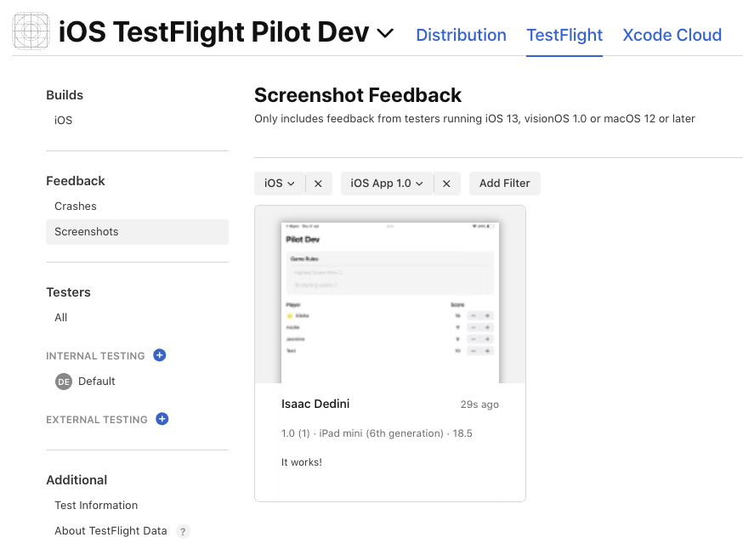
Task: Open Test Information page
Action: click(96, 506)
